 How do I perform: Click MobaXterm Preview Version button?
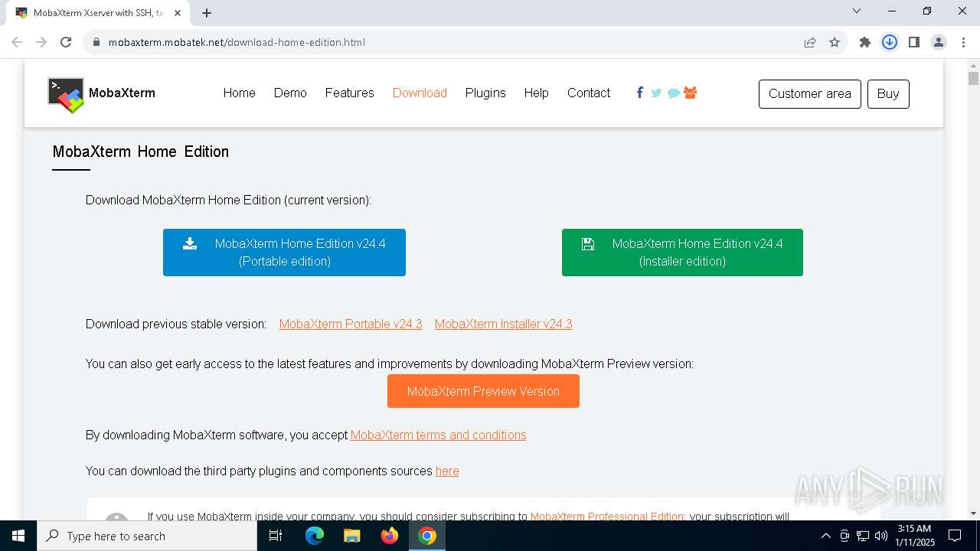[x=483, y=391]
